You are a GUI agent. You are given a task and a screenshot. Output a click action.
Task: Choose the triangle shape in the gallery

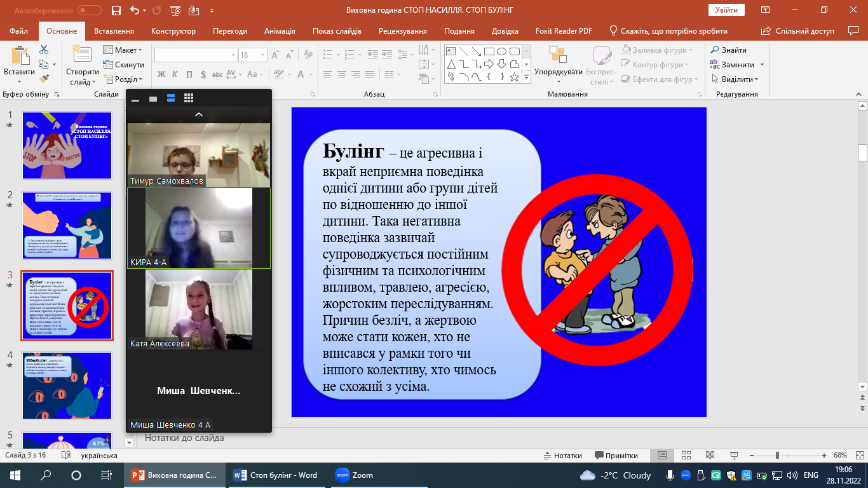tap(451, 64)
